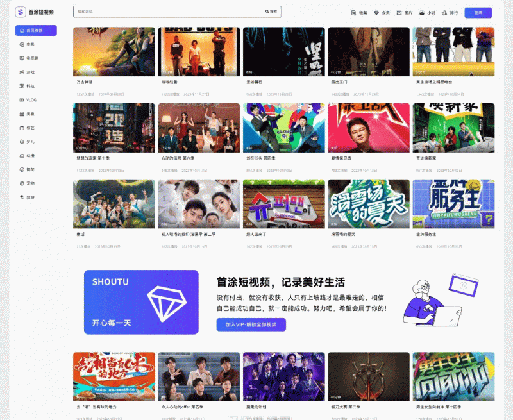Open the 万古神话 video thumbnail

coord(114,52)
